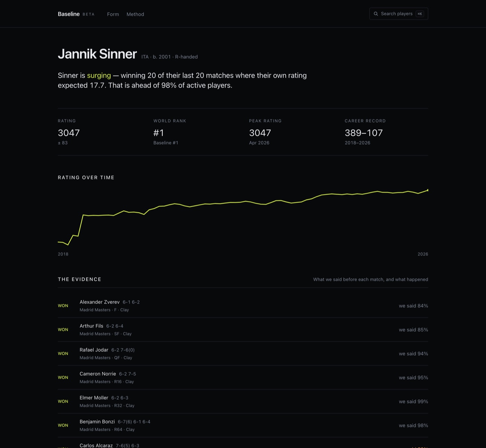
Task: Click the "± 83" uncertainty value
Action: pos(63,143)
